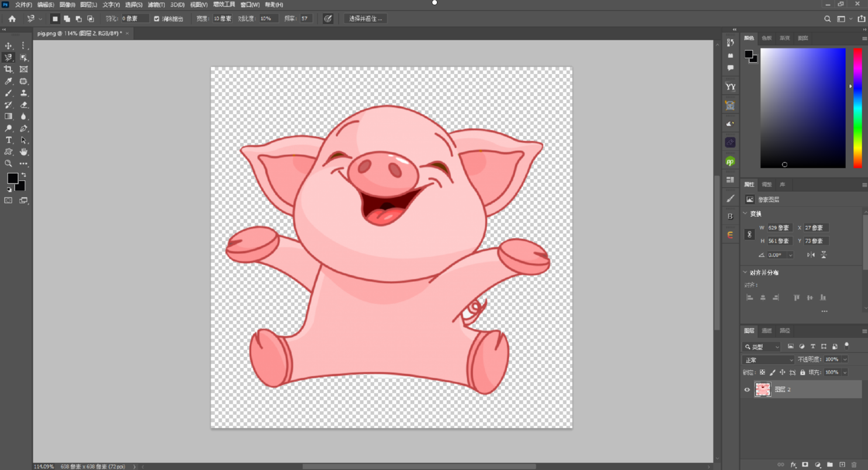Open the 填充 fill dropdown arrow
Screen dimensions: 868x470
click(845, 372)
